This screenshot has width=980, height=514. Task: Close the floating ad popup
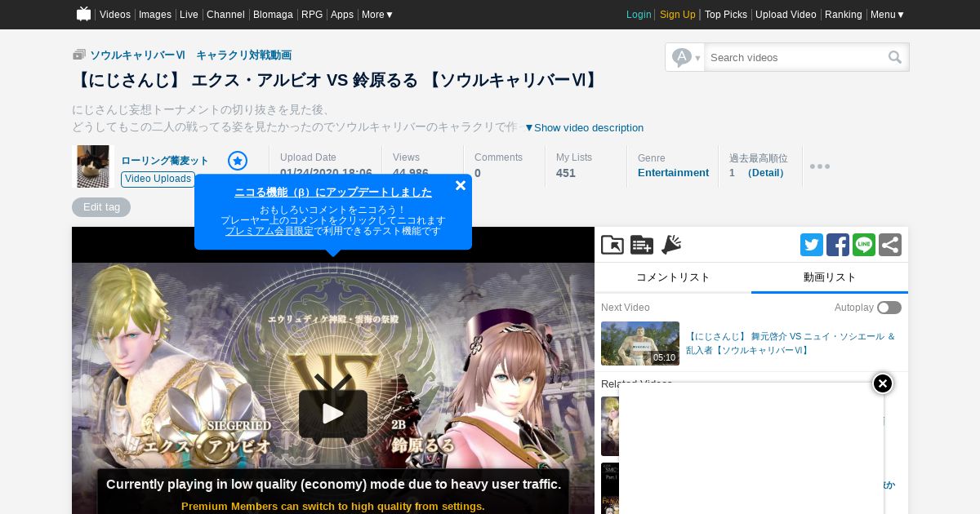883,383
